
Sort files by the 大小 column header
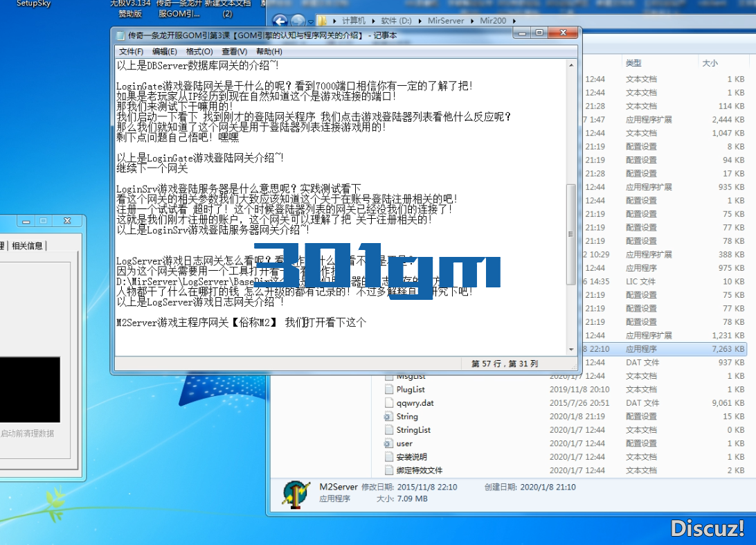(710, 63)
